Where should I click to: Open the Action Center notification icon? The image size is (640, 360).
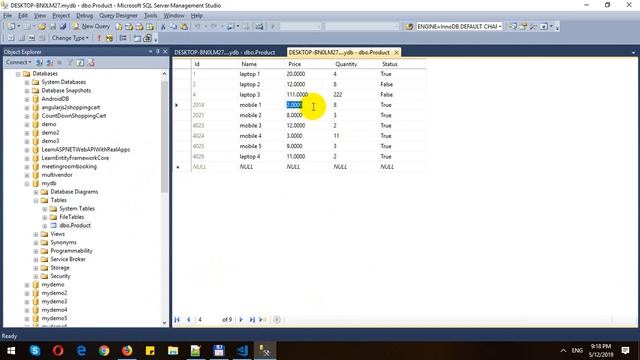(x=625, y=351)
